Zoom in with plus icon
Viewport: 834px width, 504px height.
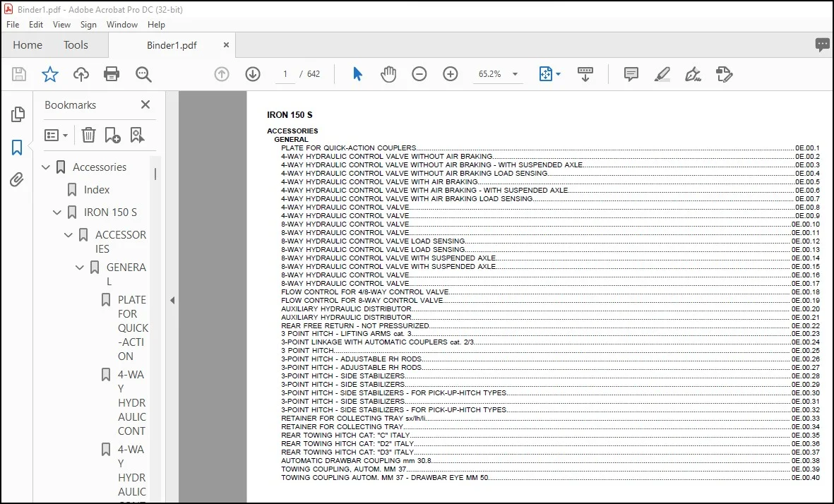click(451, 74)
